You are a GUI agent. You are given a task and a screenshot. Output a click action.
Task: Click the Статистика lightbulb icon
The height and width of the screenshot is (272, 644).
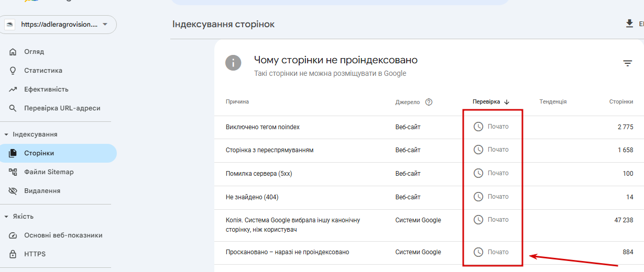tap(13, 71)
